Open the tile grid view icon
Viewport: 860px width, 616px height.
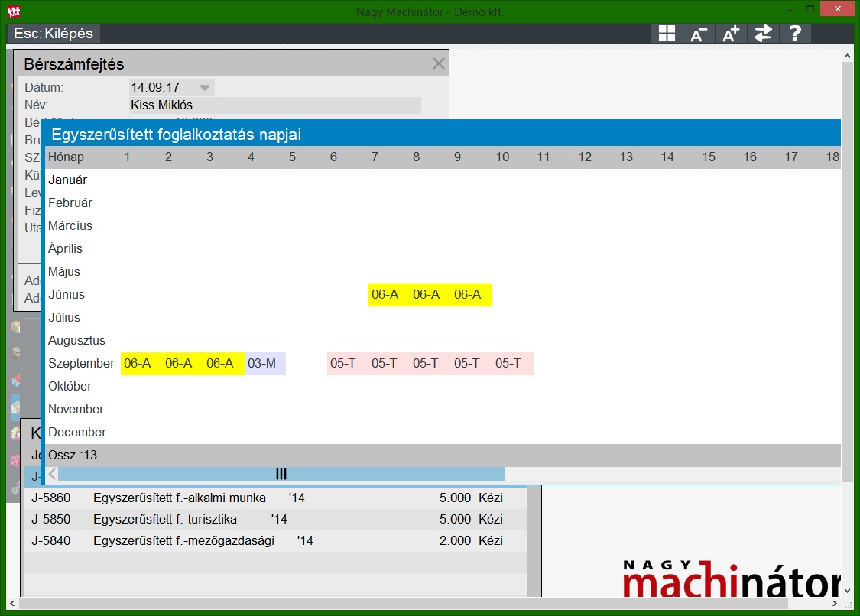667,34
